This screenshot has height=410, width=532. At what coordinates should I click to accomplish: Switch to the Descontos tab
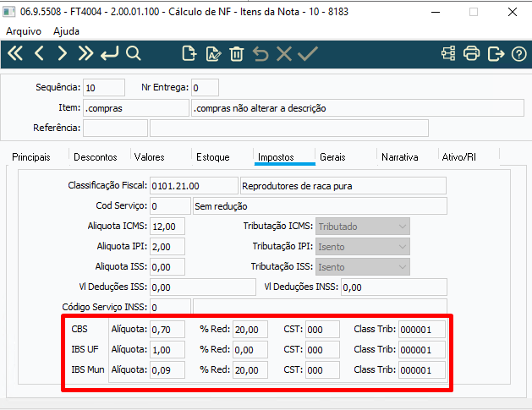pos(96,157)
